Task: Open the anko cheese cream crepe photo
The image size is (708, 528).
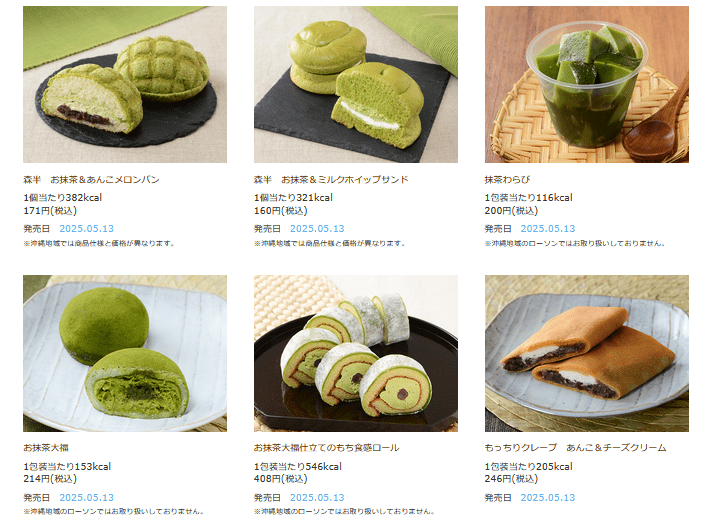Action: [x=587, y=353]
